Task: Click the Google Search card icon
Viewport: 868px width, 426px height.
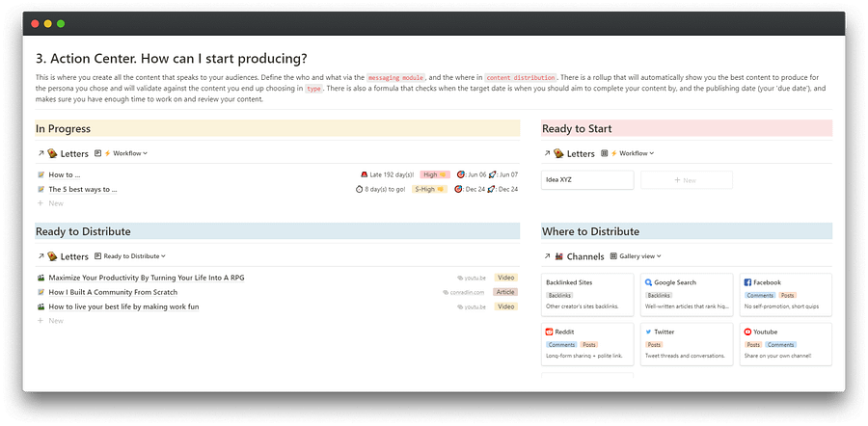Action: [x=648, y=282]
